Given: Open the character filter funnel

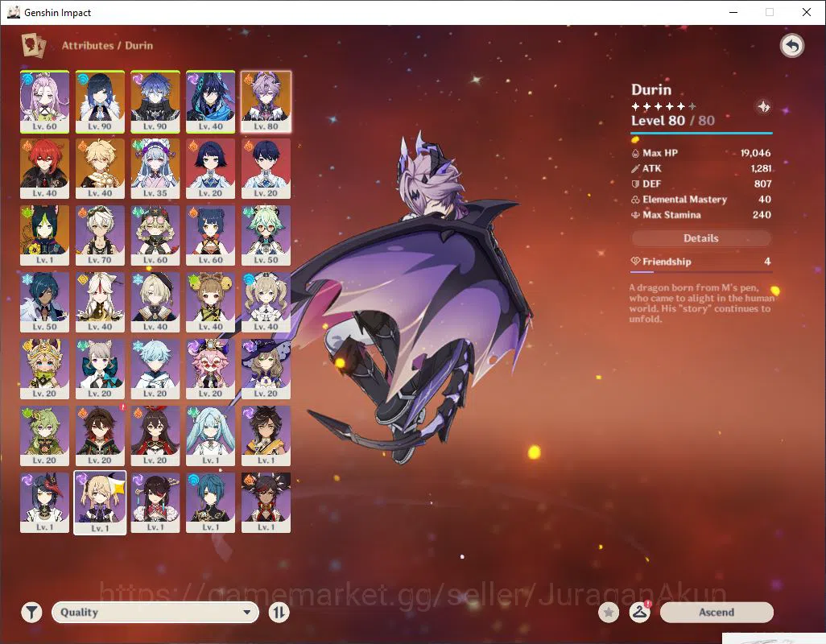Looking at the screenshot, I should (x=31, y=612).
